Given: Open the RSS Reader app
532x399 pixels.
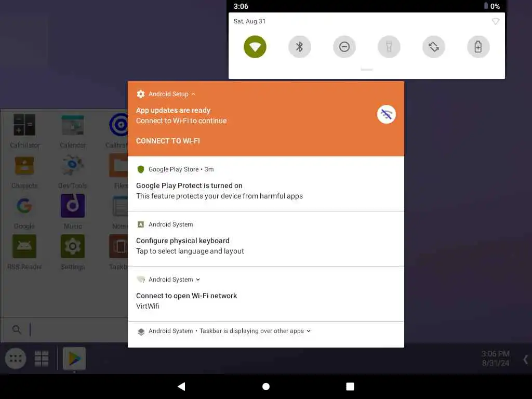Looking at the screenshot, I should coord(24,253).
